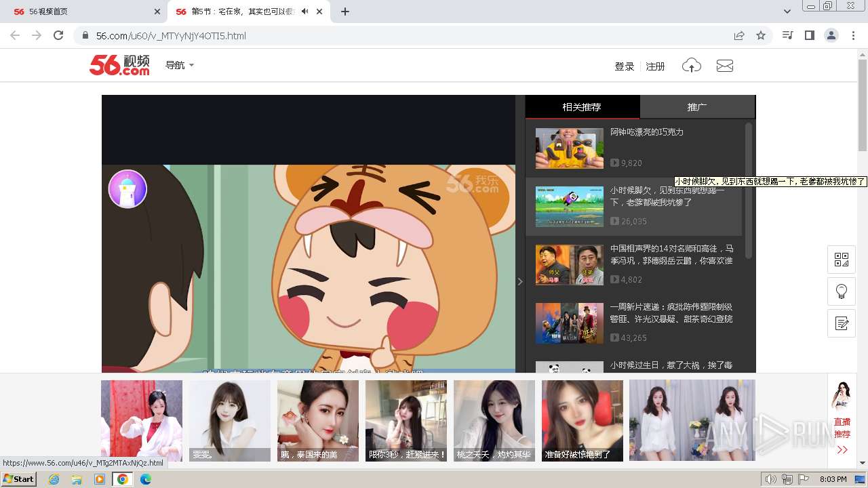
Task: Close the 56视频首页 browser tab
Action: coord(157,12)
